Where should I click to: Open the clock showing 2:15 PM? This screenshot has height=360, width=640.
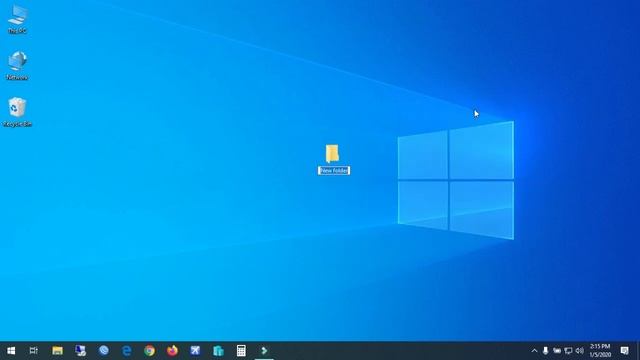point(600,351)
